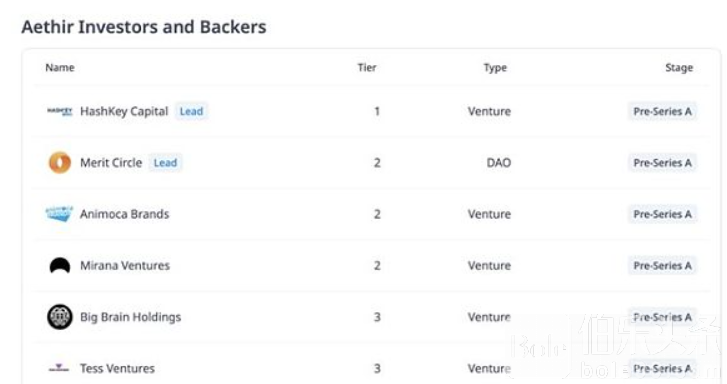Click the Tess Ventures logo icon

(59, 368)
